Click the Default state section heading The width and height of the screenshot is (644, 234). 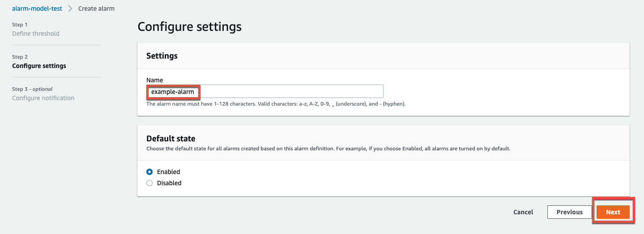tap(171, 138)
